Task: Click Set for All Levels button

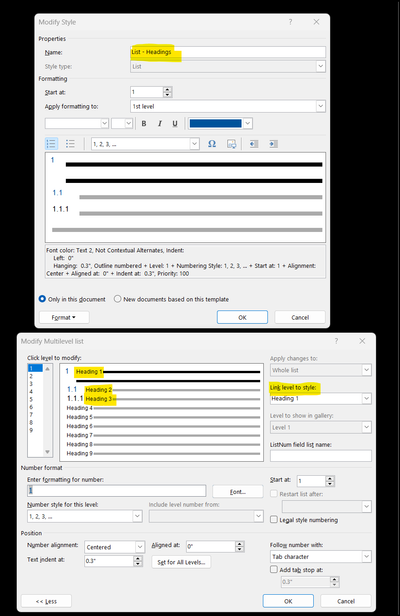Action: (x=181, y=562)
